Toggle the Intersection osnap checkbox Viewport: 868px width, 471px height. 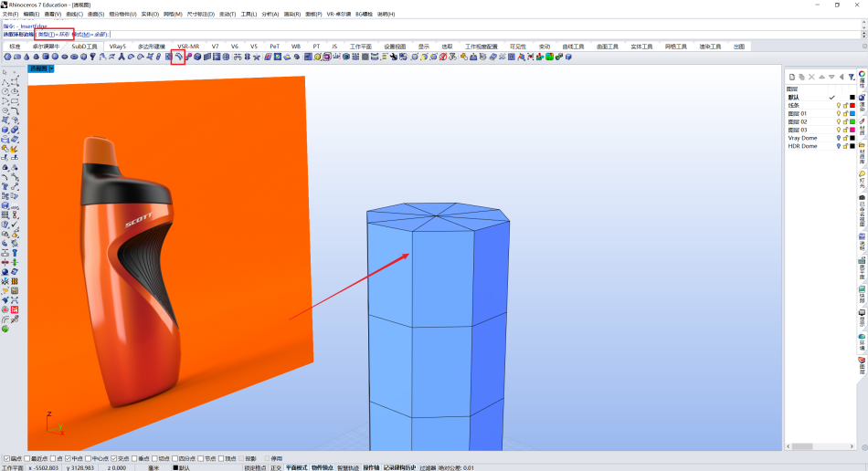(x=113, y=459)
